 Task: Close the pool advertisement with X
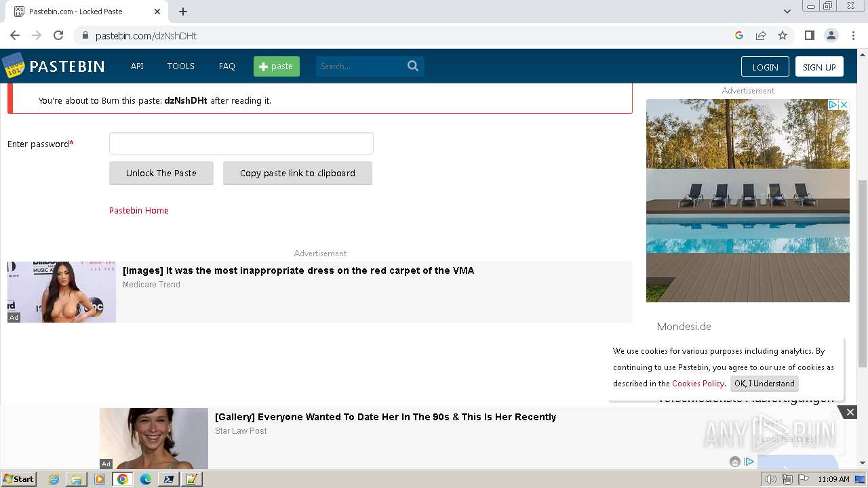point(844,104)
